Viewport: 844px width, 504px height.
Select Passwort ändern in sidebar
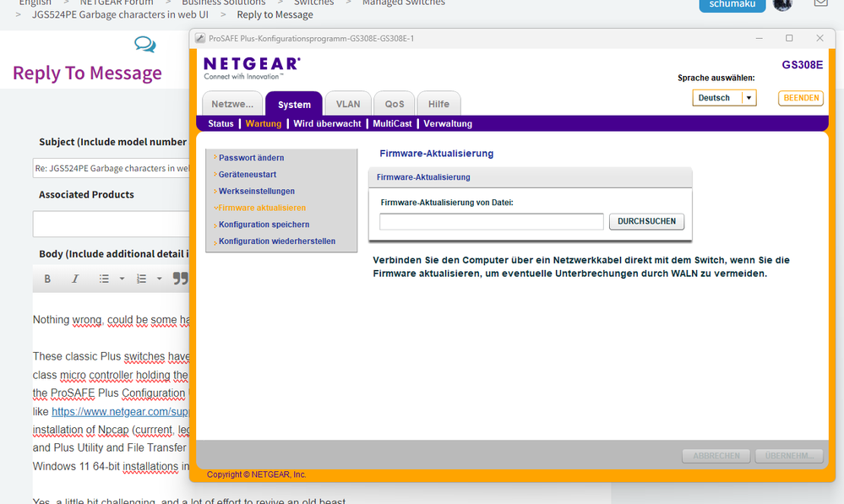(252, 158)
